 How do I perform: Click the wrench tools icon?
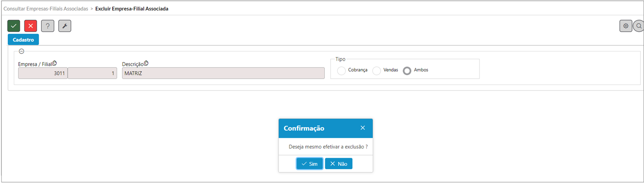tap(64, 26)
